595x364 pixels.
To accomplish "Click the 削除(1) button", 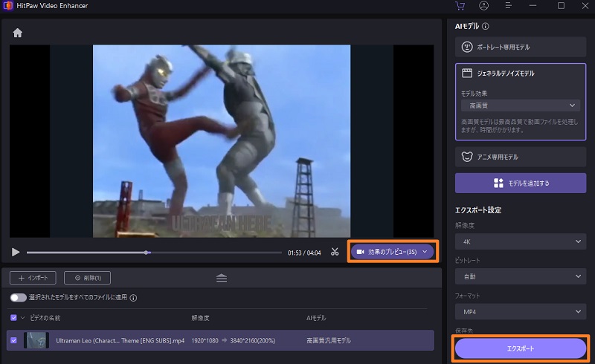I will click(x=87, y=278).
